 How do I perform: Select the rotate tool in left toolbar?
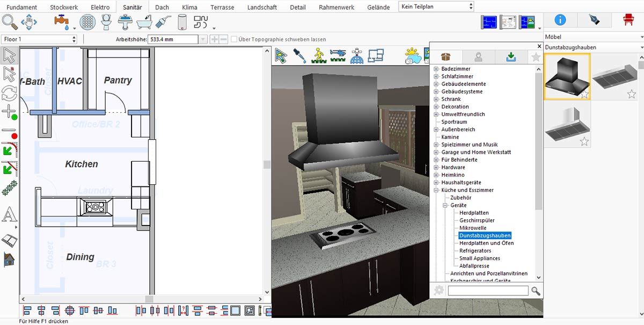10,93
